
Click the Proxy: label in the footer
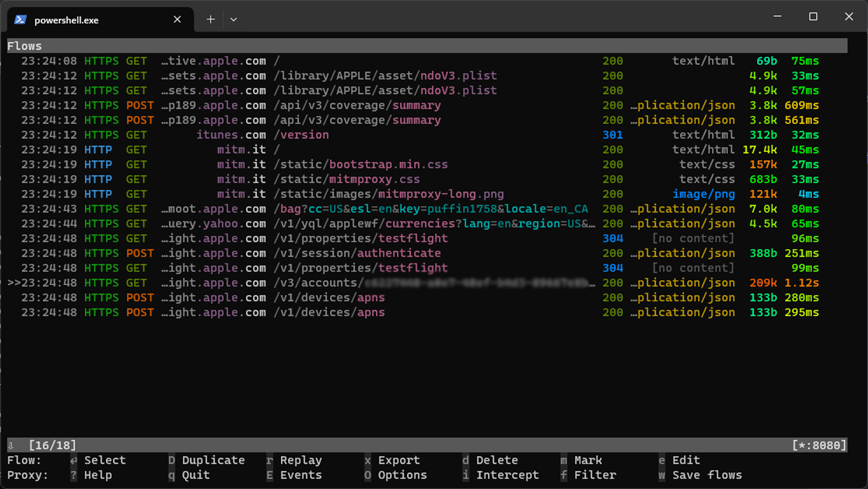28,475
